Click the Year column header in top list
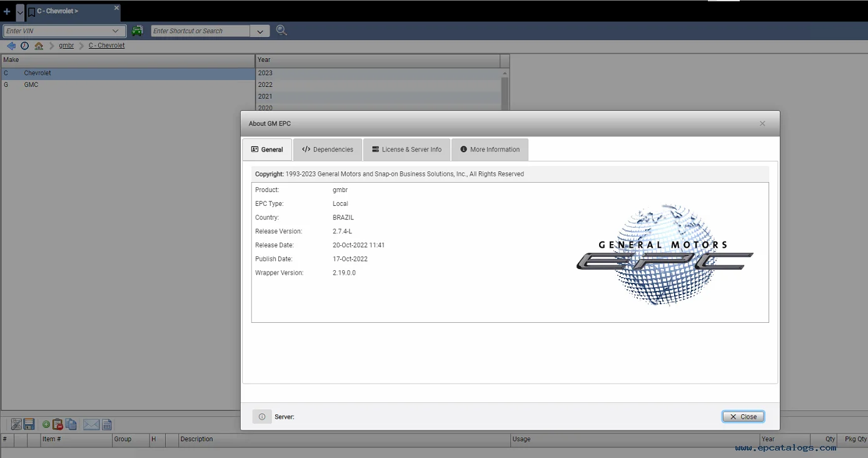The width and height of the screenshot is (868, 458). coord(378,60)
